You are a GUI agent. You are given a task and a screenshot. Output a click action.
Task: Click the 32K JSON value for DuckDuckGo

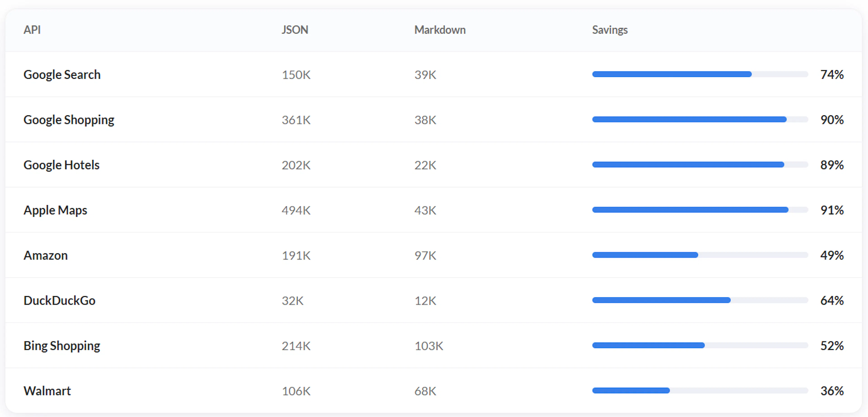tap(292, 301)
